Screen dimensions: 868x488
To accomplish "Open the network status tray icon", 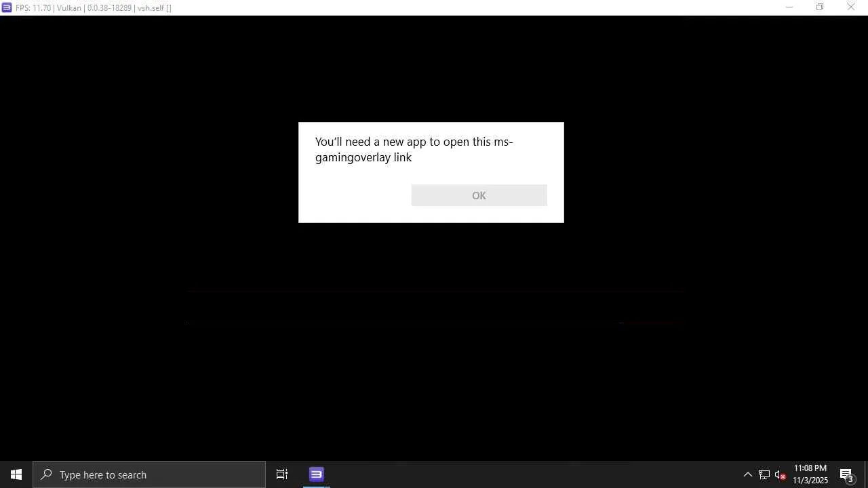I will pyautogui.click(x=764, y=474).
